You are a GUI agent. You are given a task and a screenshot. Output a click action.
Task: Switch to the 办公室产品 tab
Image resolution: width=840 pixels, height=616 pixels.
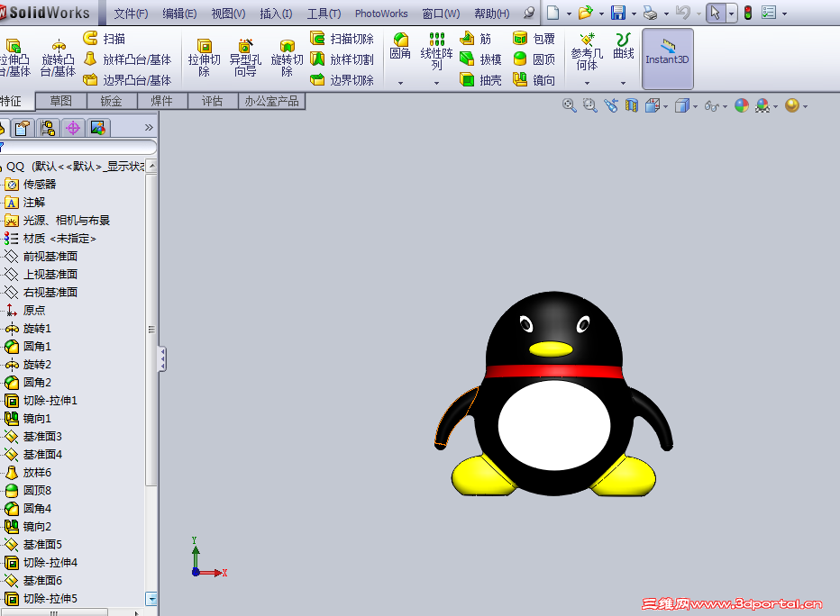point(271,101)
